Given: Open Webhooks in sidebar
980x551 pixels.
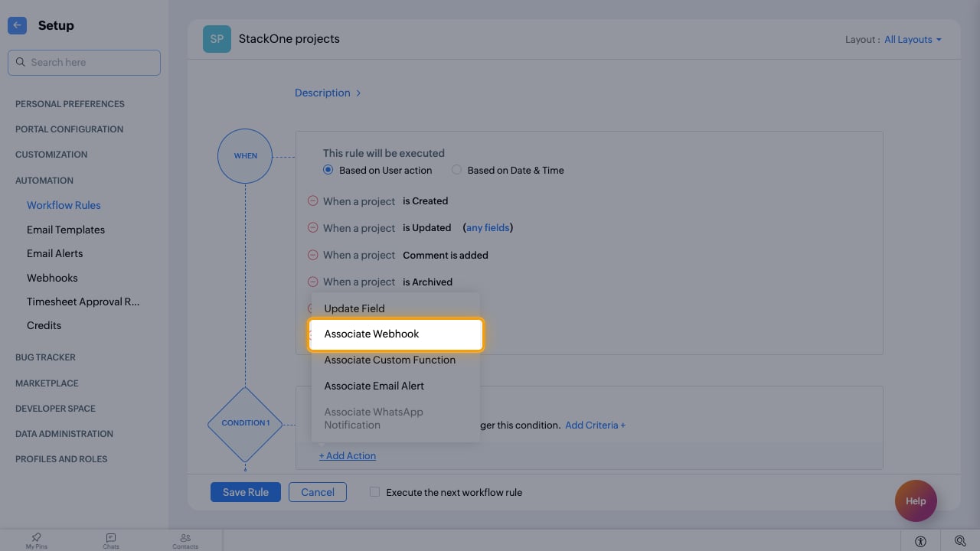Looking at the screenshot, I should tap(52, 278).
